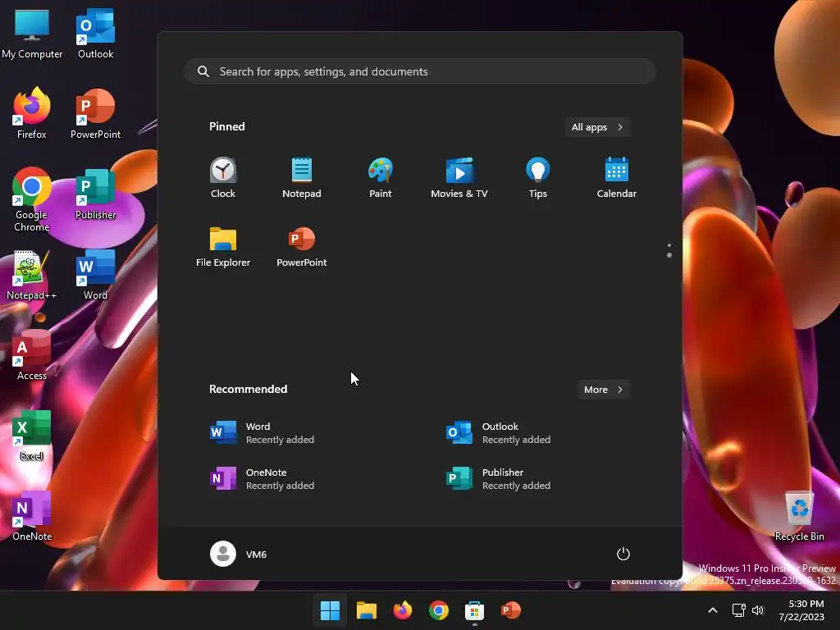
Task: Select the Notepad++ desktop shortcut
Action: click(32, 274)
